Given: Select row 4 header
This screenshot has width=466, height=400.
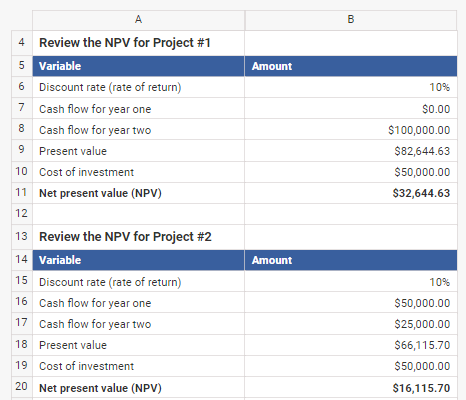Looking at the screenshot, I should (22, 43).
